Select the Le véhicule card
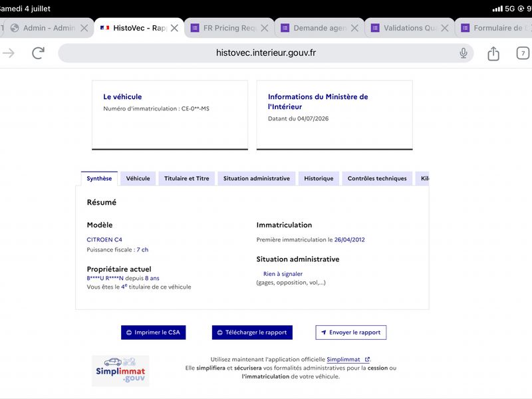This screenshot has height=399, width=532. pyautogui.click(x=170, y=115)
